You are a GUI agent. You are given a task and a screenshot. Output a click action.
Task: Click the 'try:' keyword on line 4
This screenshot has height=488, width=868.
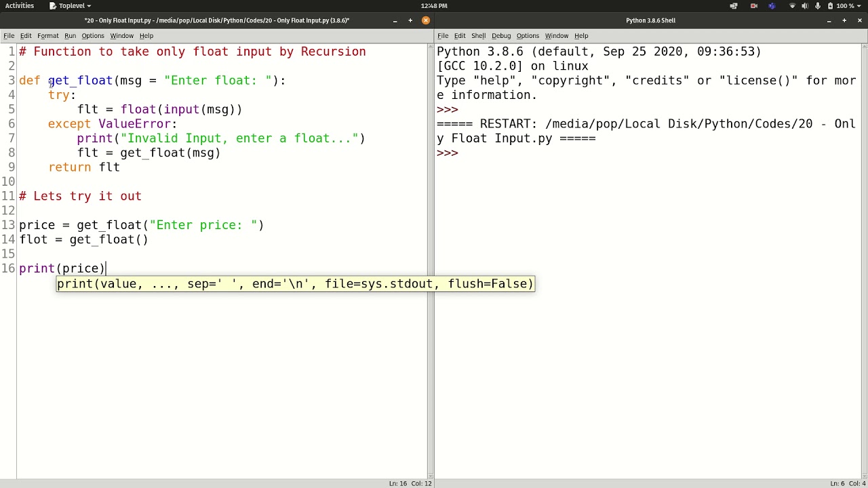click(x=62, y=95)
